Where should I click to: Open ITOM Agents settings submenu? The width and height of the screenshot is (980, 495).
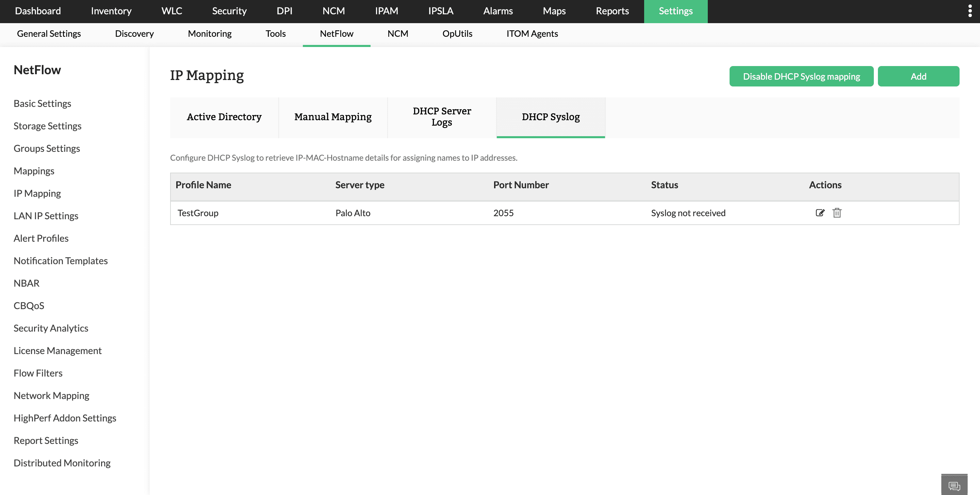tap(532, 33)
